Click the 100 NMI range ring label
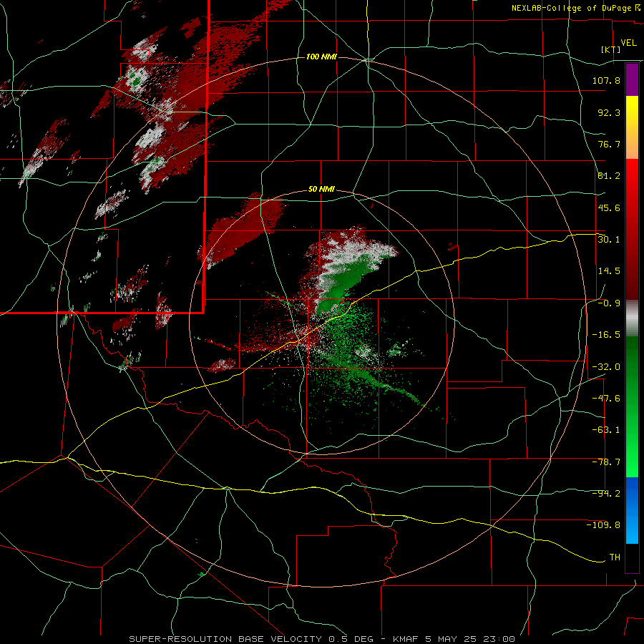Viewport: 644px width, 644px height. 321,57
